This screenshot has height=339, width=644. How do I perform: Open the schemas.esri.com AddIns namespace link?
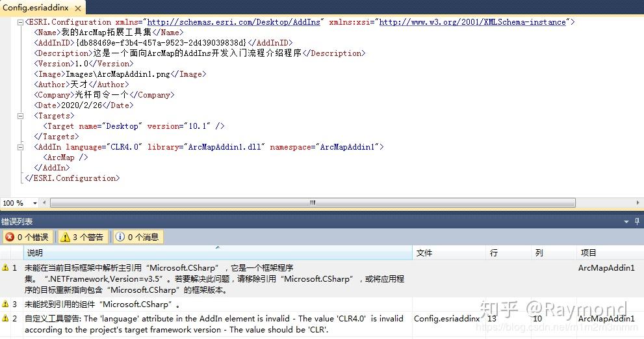234,22
